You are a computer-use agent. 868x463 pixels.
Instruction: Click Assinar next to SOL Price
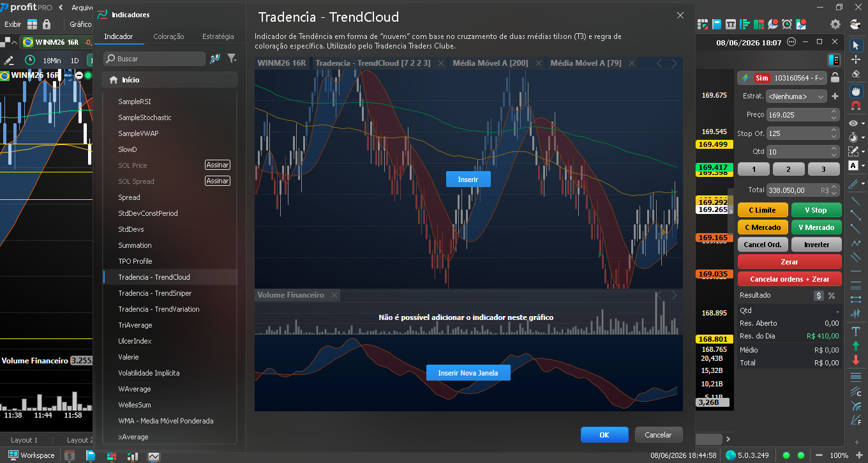click(217, 165)
